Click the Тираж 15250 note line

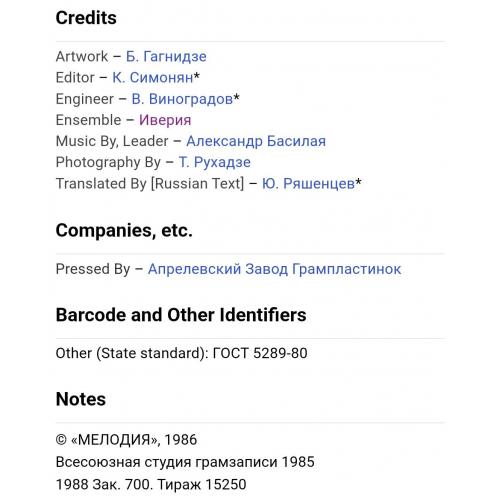[151, 484]
